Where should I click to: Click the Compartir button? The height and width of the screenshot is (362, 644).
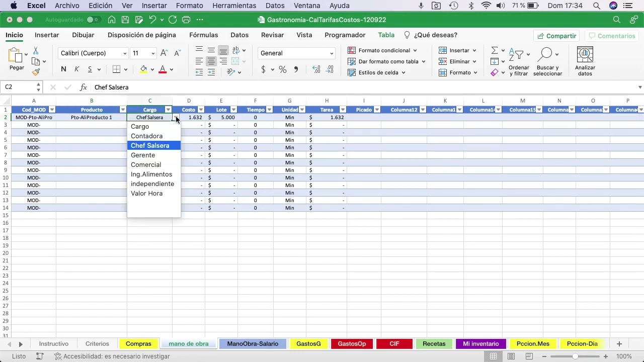pos(556,36)
